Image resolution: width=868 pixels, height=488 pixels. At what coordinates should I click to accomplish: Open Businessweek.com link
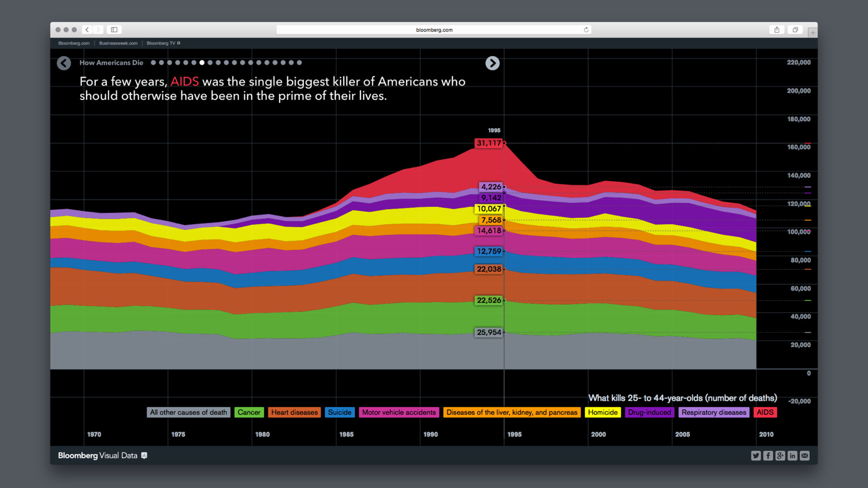coord(118,43)
